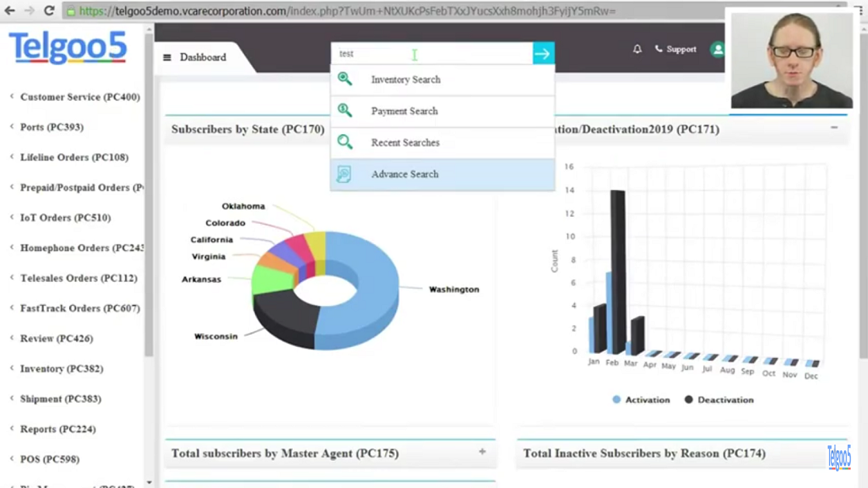Collapse Activation/Deactivation2019 panel with minus
868x488 pixels.
tap(834, 128)
